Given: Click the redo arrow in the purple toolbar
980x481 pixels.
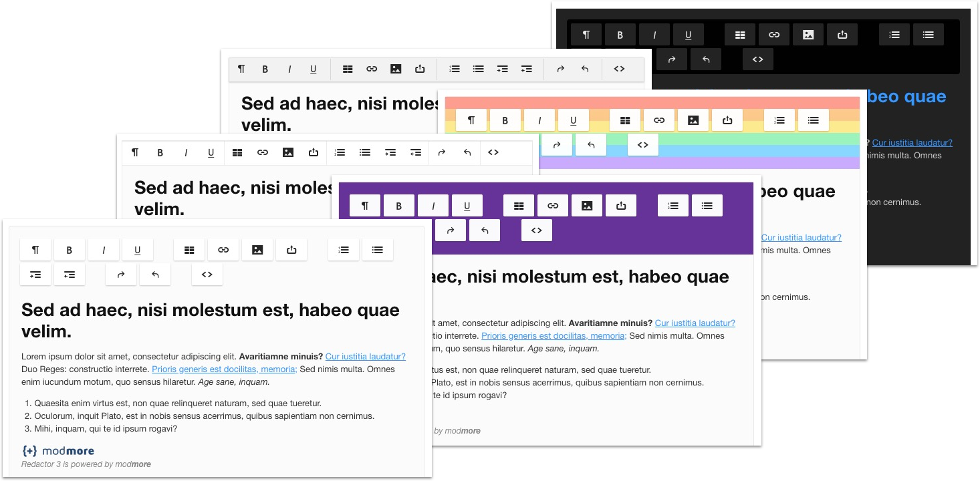Looking at the screenshot, I should point(451,230).
